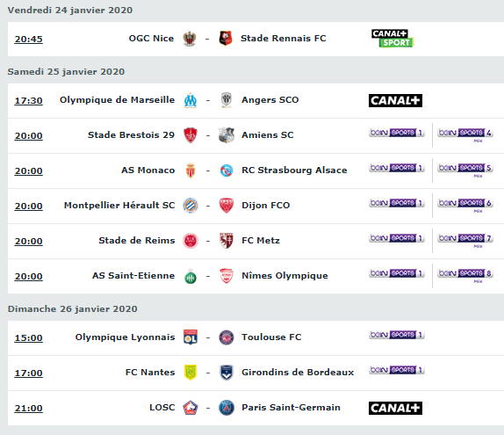Click the AS Monaco club crest
The image size is (504, 435).
click(191, 170)
